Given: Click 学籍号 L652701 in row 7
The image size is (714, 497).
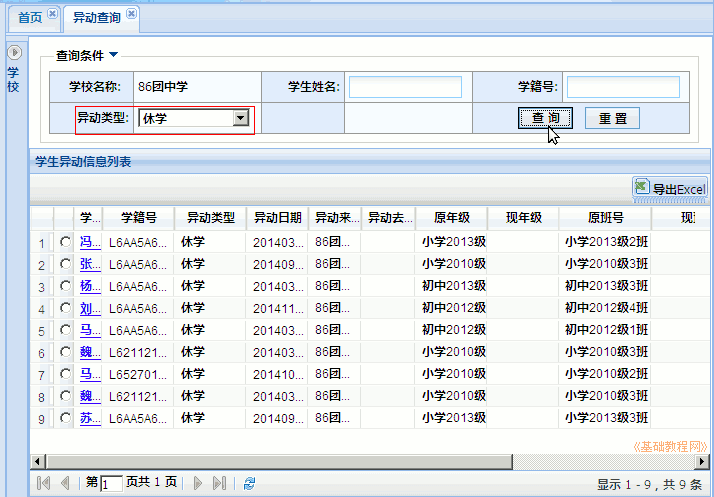Looking at the screenshot, I should point(138,374).
